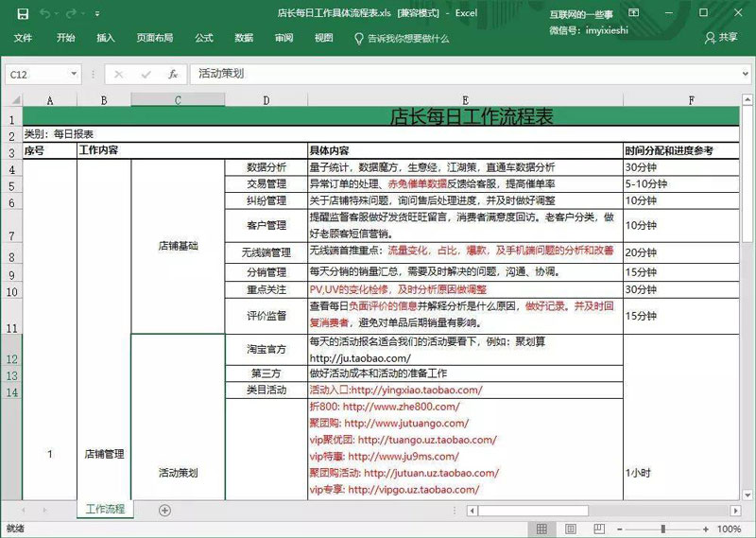The width and height of the screenshot is (756, 538).
Task: Open the 页面布局 ribbon tab
Action: click(155, 38)
